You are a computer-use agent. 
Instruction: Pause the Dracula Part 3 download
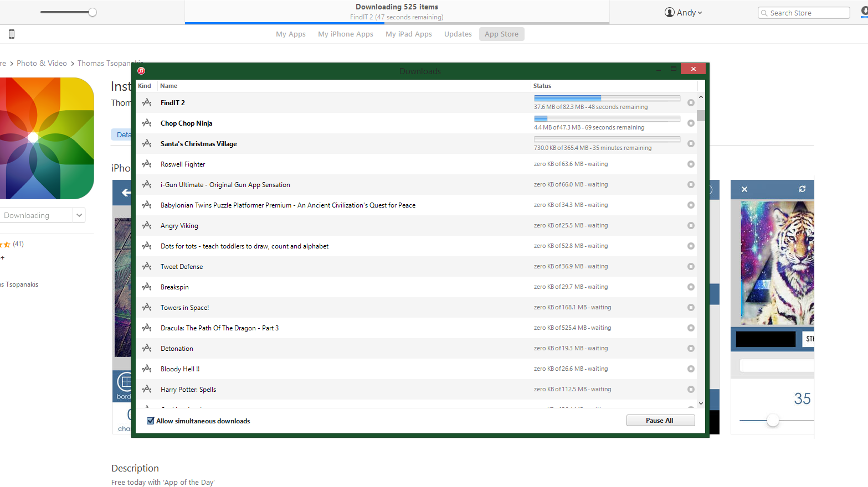pyautogui.click(x=691, y=328)
